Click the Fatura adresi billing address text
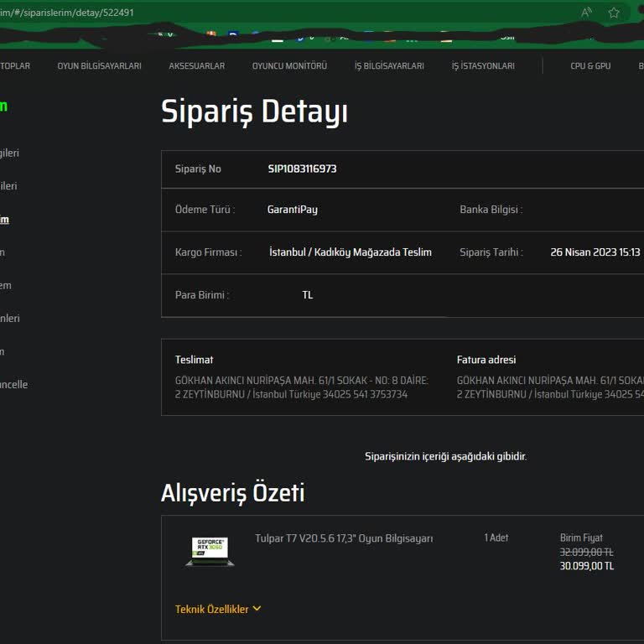644x644 pixels. pyautogui.click(x=549, y=387)
